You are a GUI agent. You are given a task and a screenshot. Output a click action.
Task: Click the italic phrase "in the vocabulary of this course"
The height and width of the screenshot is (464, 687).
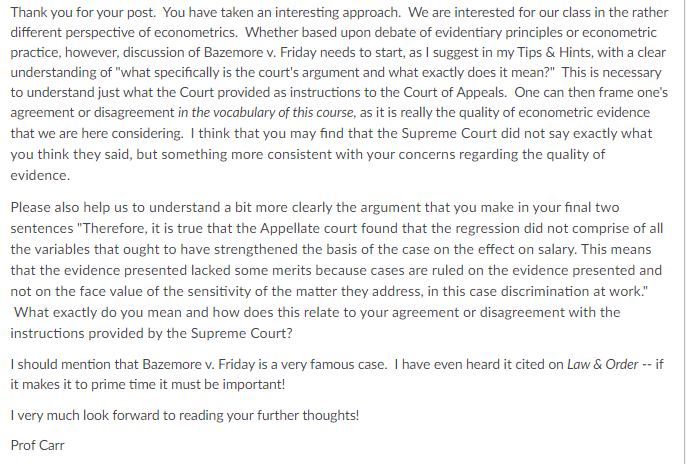click(266, 113)
